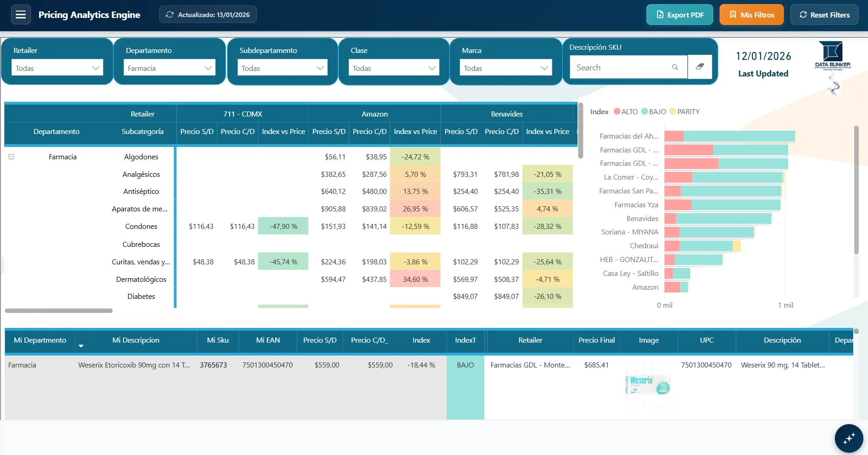Click the pricing matrix horizontal scrollbar
Image resolution: width=868 pixels, height=455 pixels.
tap(59, 311)
